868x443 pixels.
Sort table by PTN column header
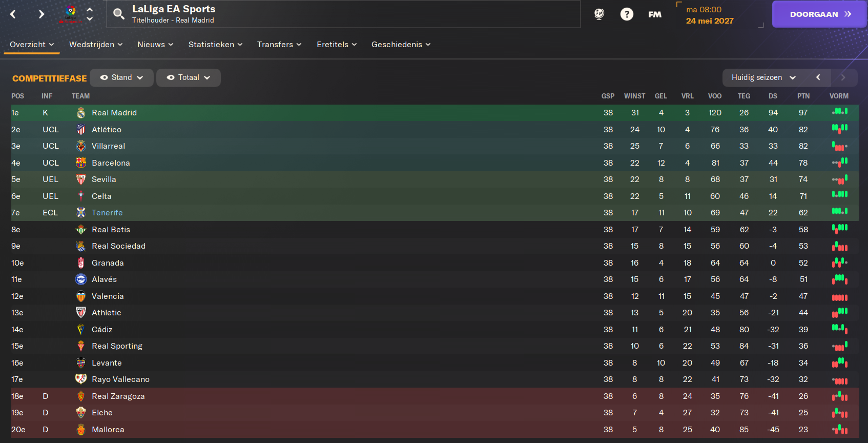[803, 96]
